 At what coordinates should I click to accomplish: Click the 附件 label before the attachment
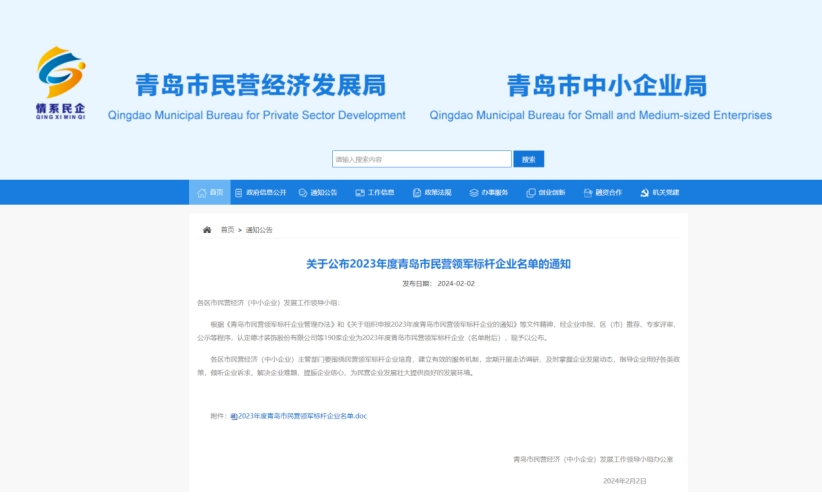[219, 416]
